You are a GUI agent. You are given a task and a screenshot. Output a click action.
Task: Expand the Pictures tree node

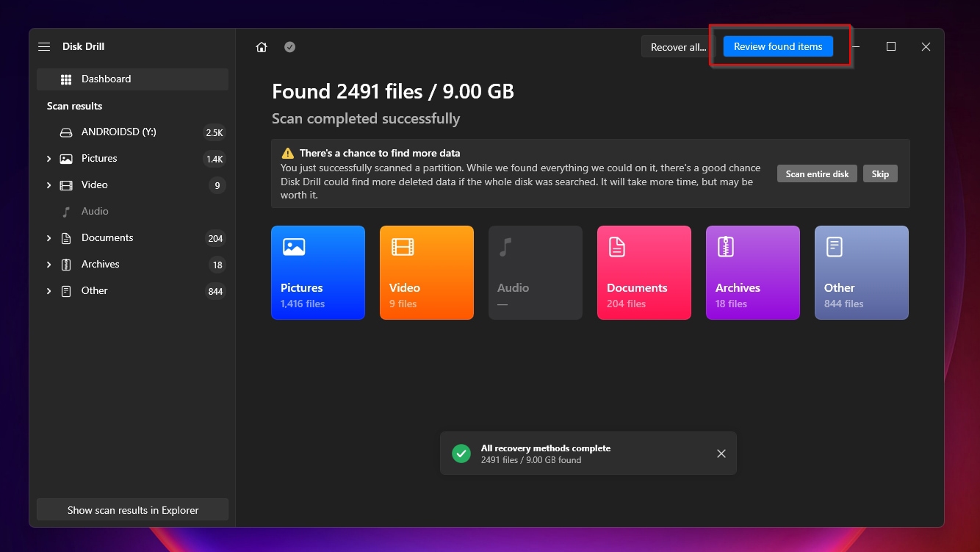(48, 159)
